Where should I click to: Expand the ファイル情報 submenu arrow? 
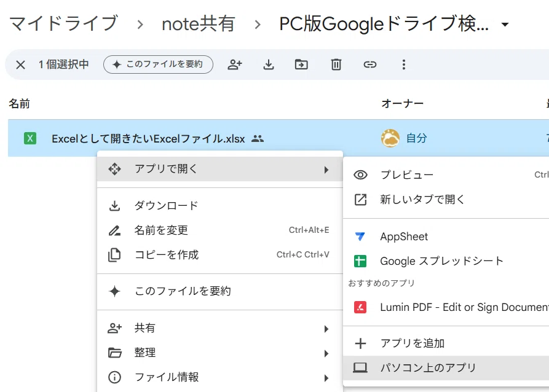(x=326, y=378)
